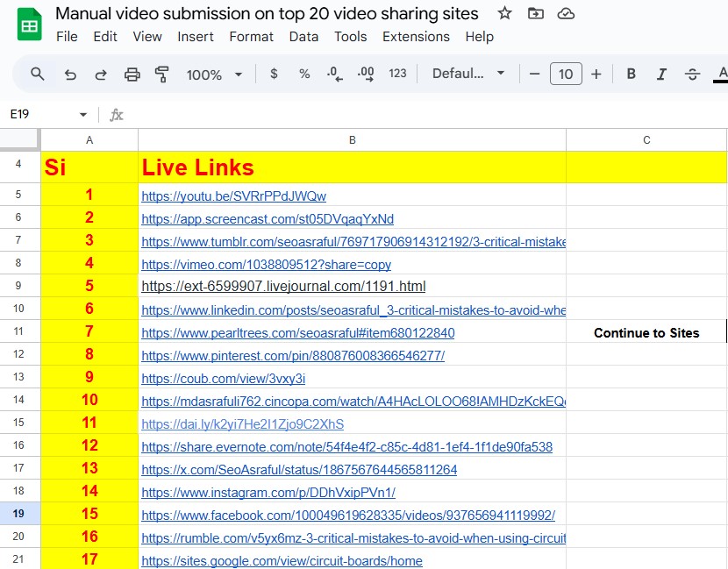The height and width of the screenshot is (569, 728).
Task: Expand the font family dropdown
Action: (469, 74)
